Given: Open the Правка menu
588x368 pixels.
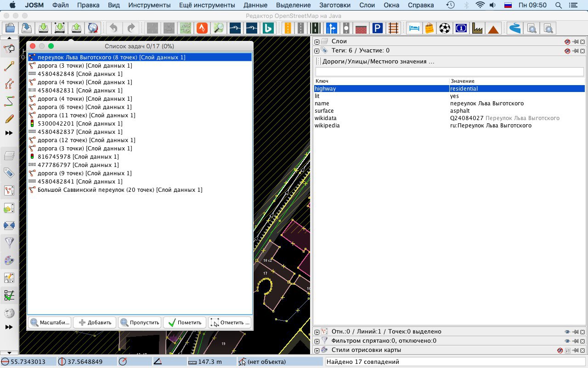Looking at the screenshot, I should (88, 5).
